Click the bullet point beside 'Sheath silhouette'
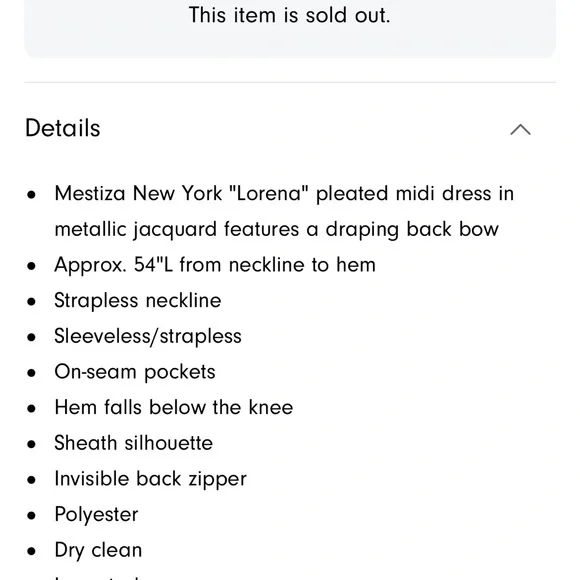This screenshot has height=580, width=580. [31, 444]
